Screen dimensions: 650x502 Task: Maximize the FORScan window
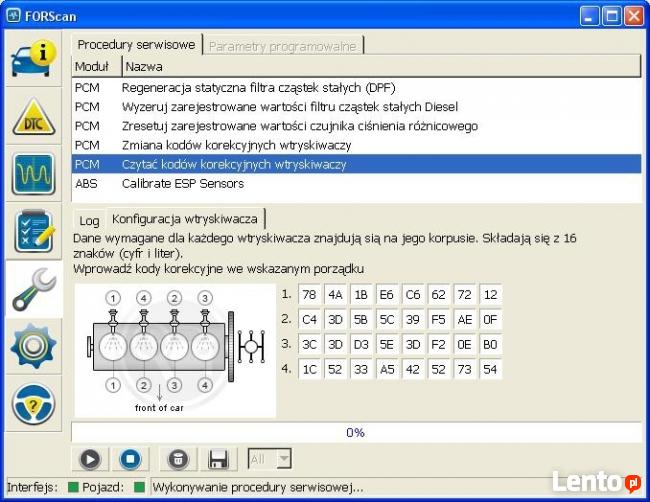[611, 16]
